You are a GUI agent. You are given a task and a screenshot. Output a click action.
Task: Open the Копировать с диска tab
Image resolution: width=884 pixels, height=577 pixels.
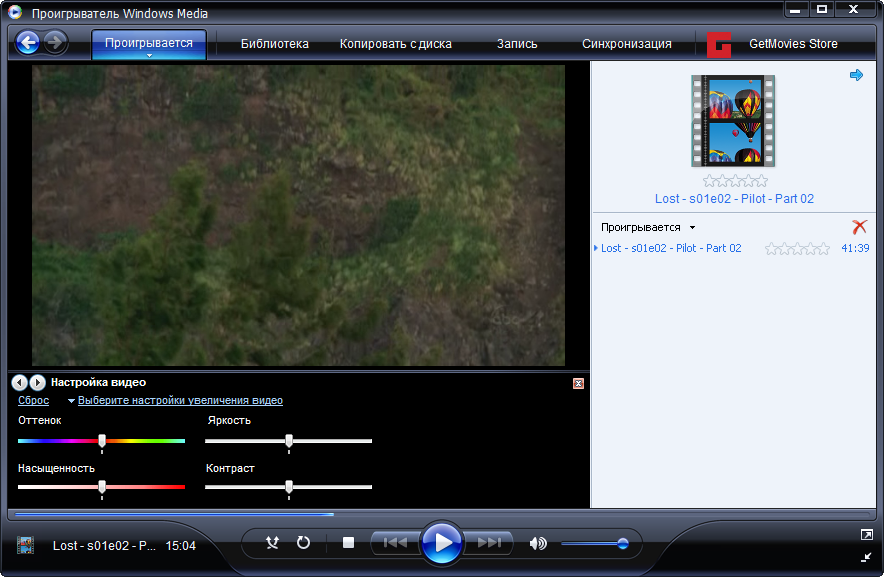396,44
